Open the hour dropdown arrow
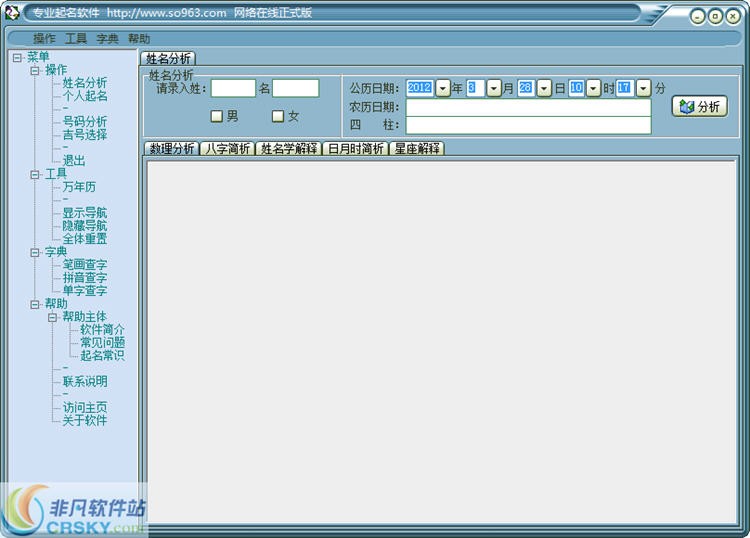 (593, 88)
